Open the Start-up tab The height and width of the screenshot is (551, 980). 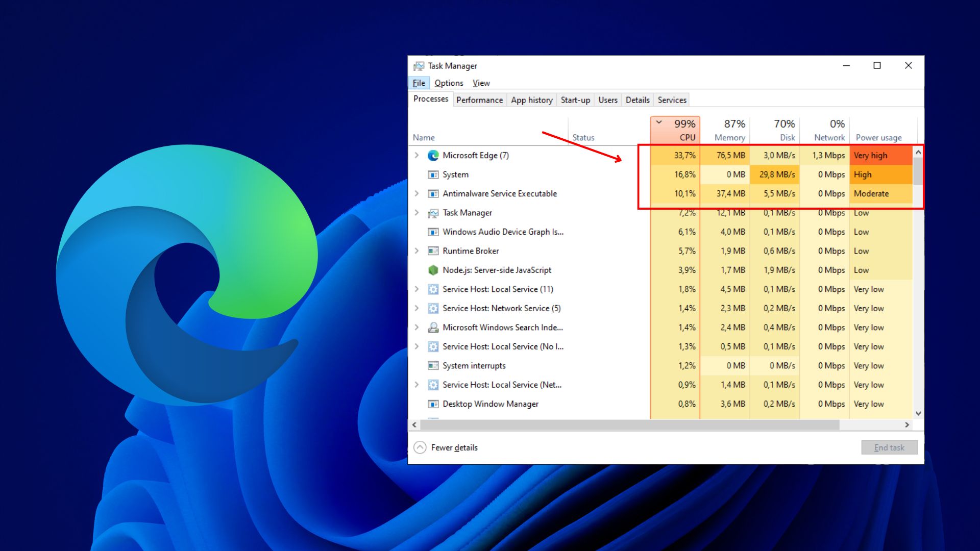point(575,100)
